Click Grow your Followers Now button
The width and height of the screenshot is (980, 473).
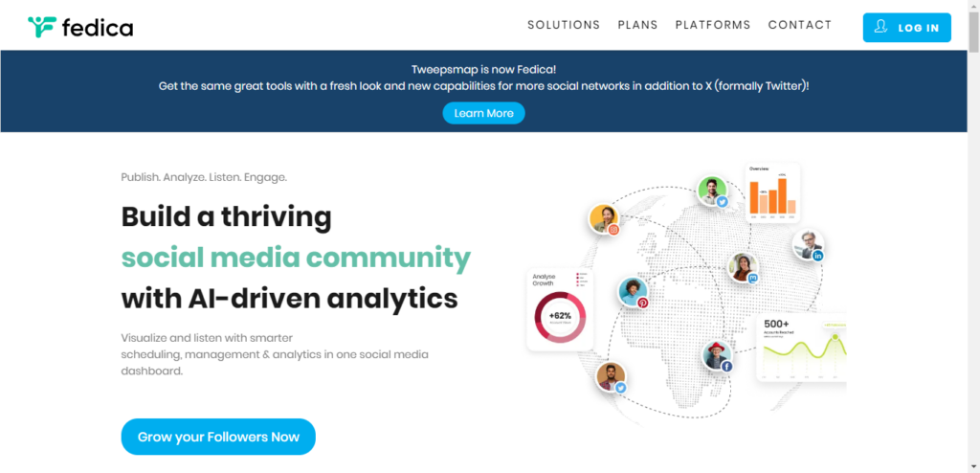click(218, 437)
